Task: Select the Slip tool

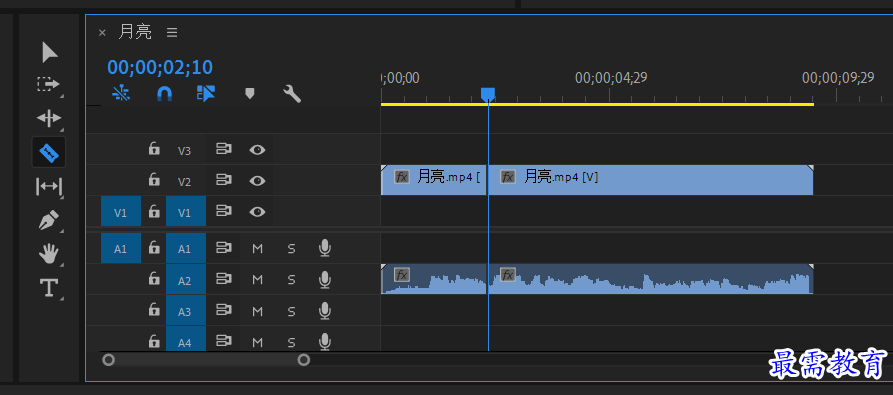Action: [x=48, y=186]
